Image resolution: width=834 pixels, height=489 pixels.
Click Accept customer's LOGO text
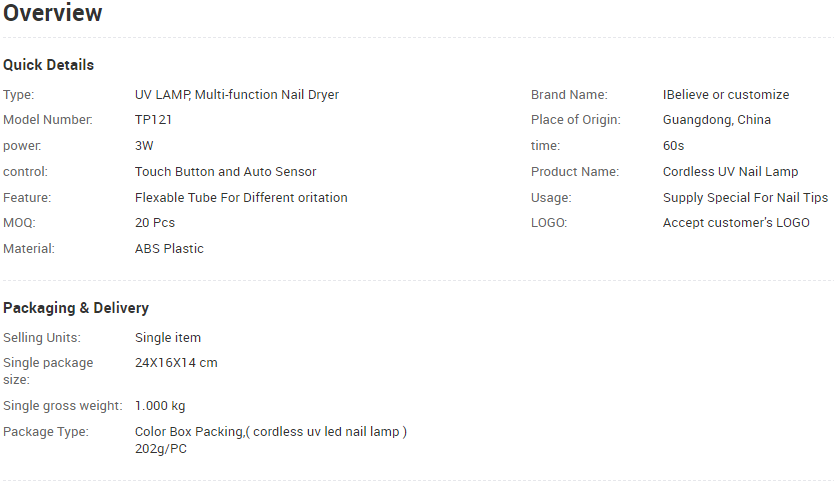click(736, 223)
